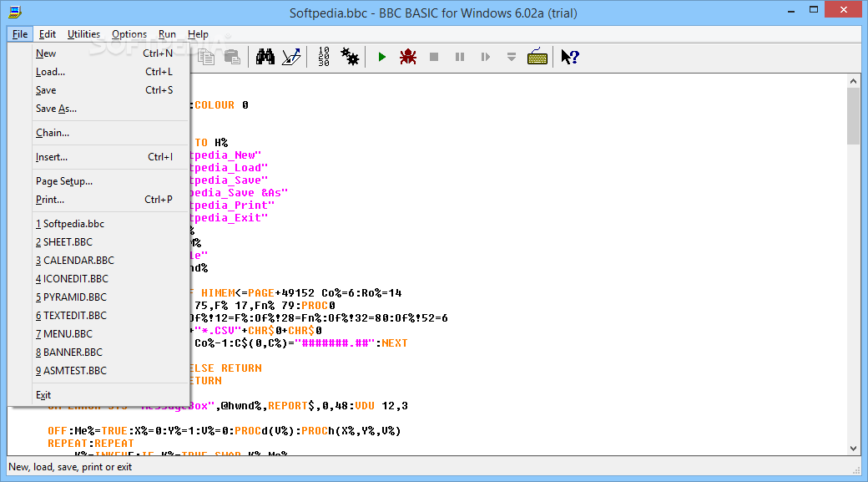
Task: Open the Options menu
Action: (129, 33)
